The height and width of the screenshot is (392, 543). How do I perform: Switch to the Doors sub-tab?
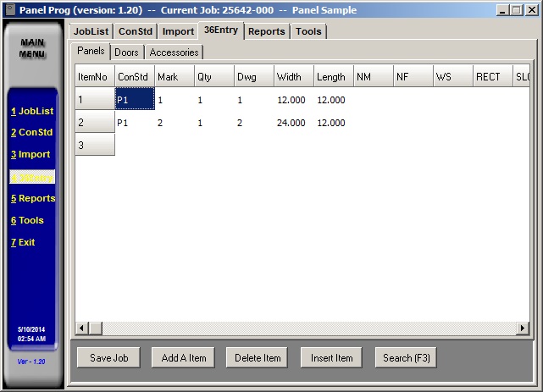point(126,52)
